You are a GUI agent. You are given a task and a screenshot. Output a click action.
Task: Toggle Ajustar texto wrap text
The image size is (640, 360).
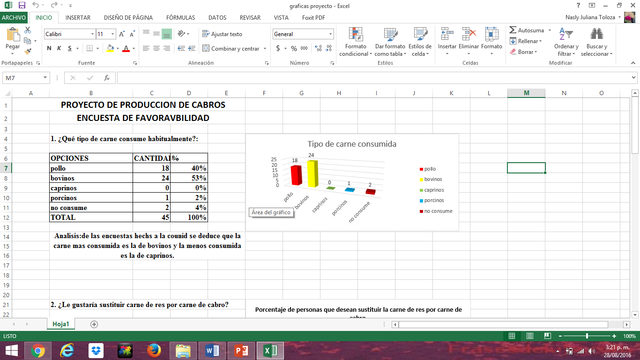click(222, 34)
